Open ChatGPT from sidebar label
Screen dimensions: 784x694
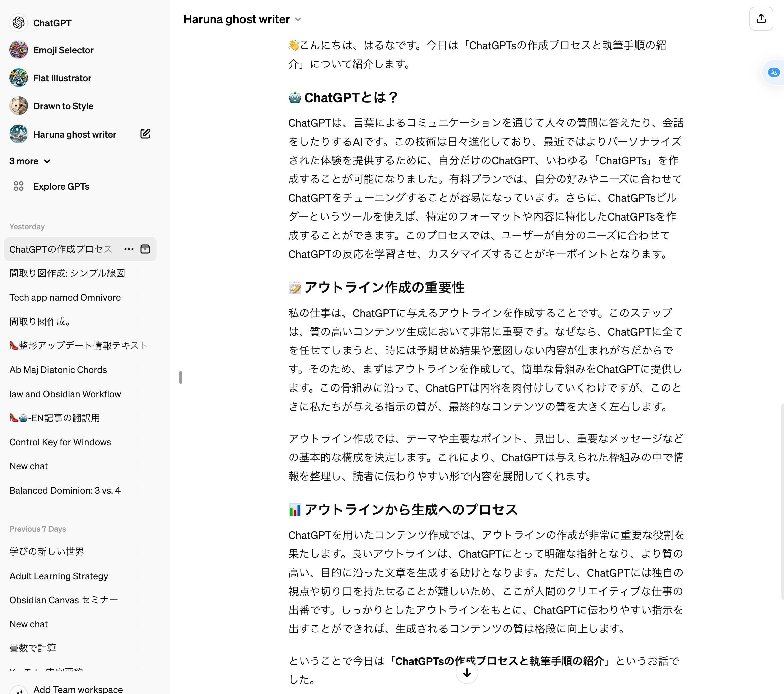point(52,23)
